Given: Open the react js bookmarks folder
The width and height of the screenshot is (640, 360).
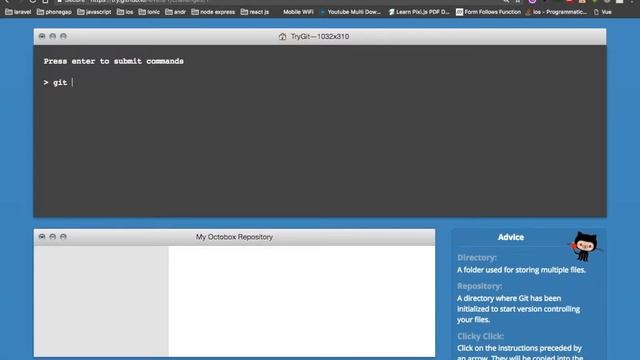Looking at the screenshot, I should coord(255,12).
